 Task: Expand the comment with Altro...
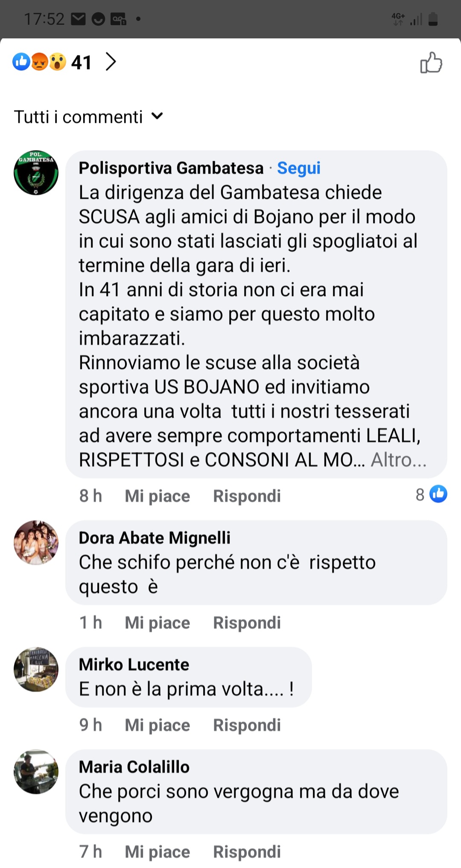tap(398, 460)
